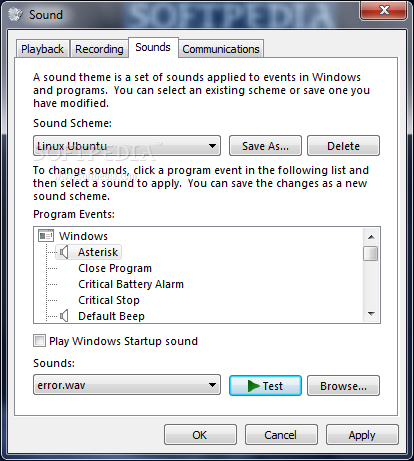
Task: Enable Play Windows Startup sound checkbox
Action: click(39, 341)
